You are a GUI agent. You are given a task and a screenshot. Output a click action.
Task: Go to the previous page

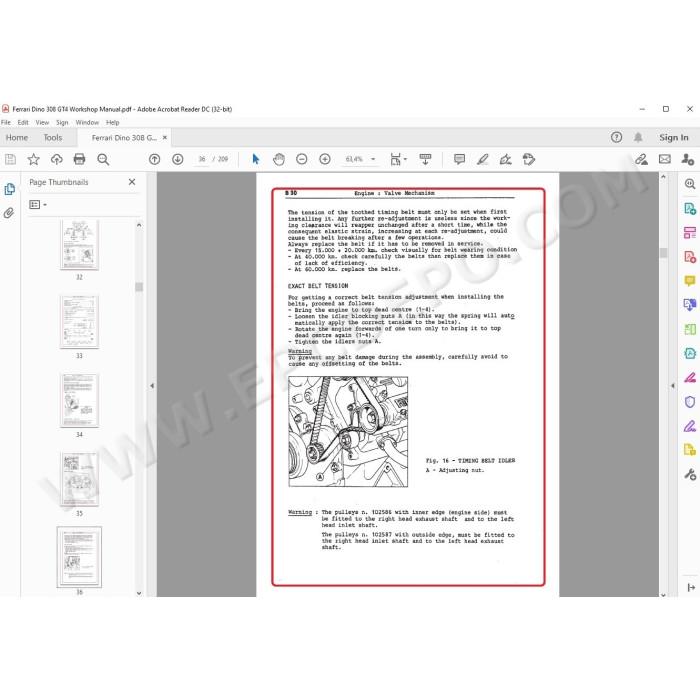[154, 159]
